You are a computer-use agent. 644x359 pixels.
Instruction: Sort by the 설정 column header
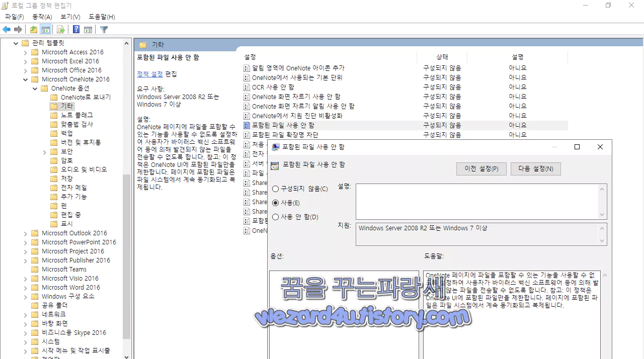250,57
